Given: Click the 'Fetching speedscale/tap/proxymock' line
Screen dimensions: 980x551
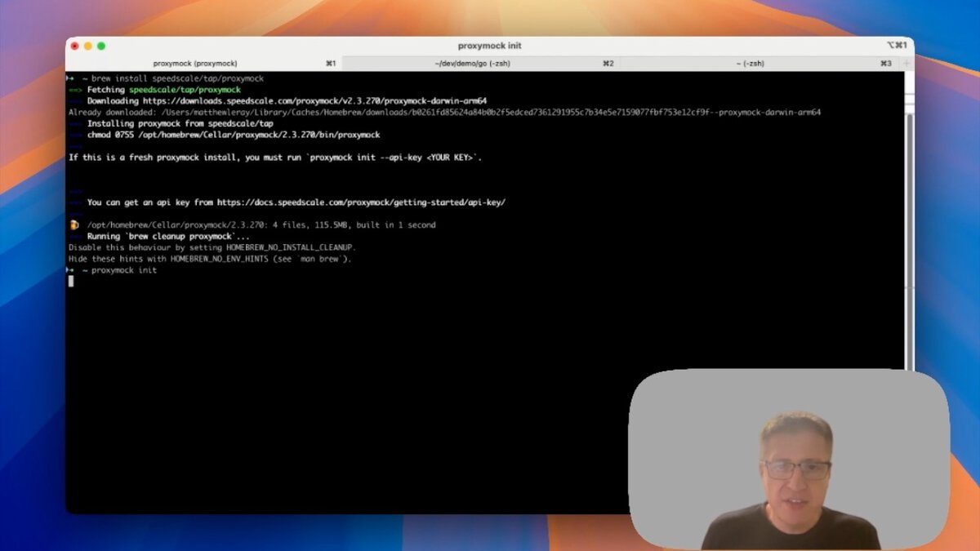Looking at the screenshot, I should 155,90.
